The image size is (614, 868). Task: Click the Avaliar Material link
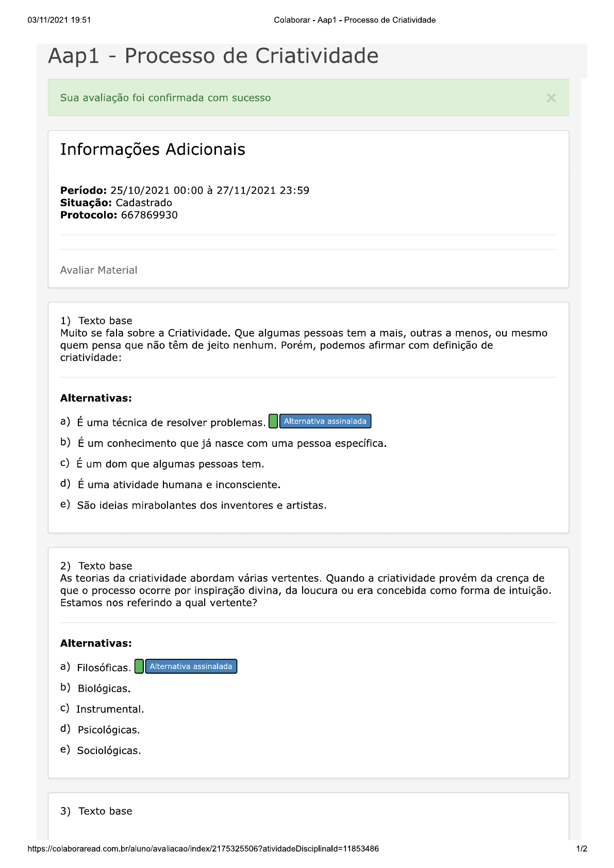point(98,270)
